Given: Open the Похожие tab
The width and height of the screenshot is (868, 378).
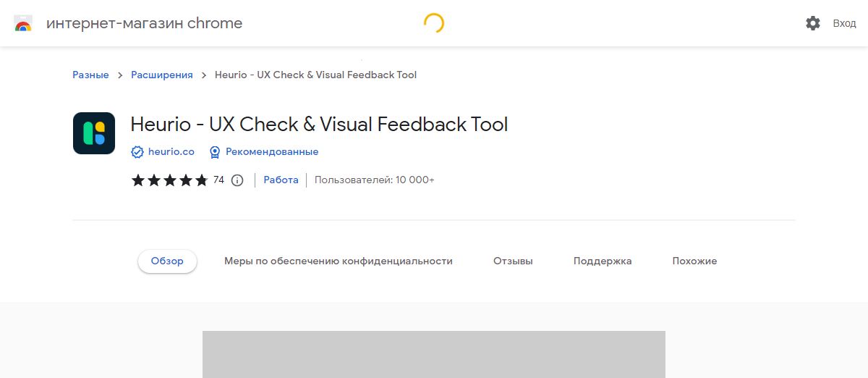Looking at the screenshot, I should [694, 261].
